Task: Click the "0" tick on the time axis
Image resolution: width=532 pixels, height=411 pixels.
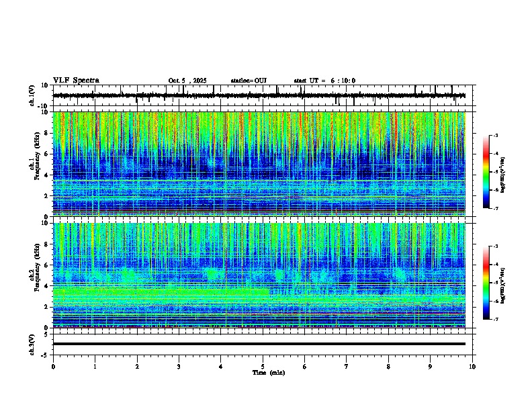Action: click(53, 367)
